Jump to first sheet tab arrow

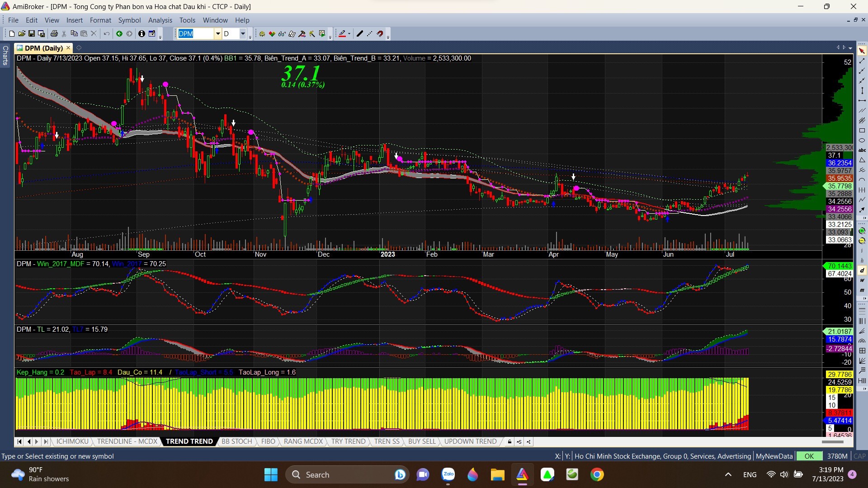click(x=19, y=441)
